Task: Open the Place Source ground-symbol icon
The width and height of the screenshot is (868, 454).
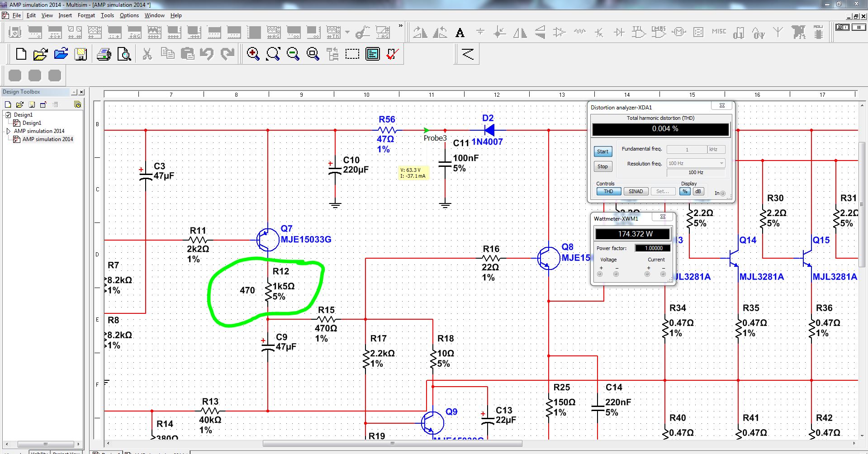Action: click(480, 32)
